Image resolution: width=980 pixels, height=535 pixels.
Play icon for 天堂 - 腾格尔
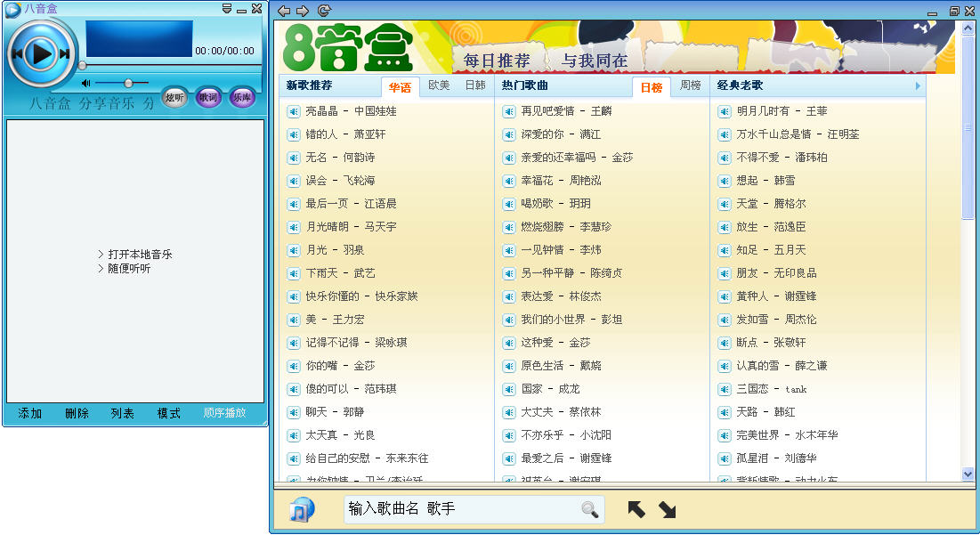click(x=725, y=205)
